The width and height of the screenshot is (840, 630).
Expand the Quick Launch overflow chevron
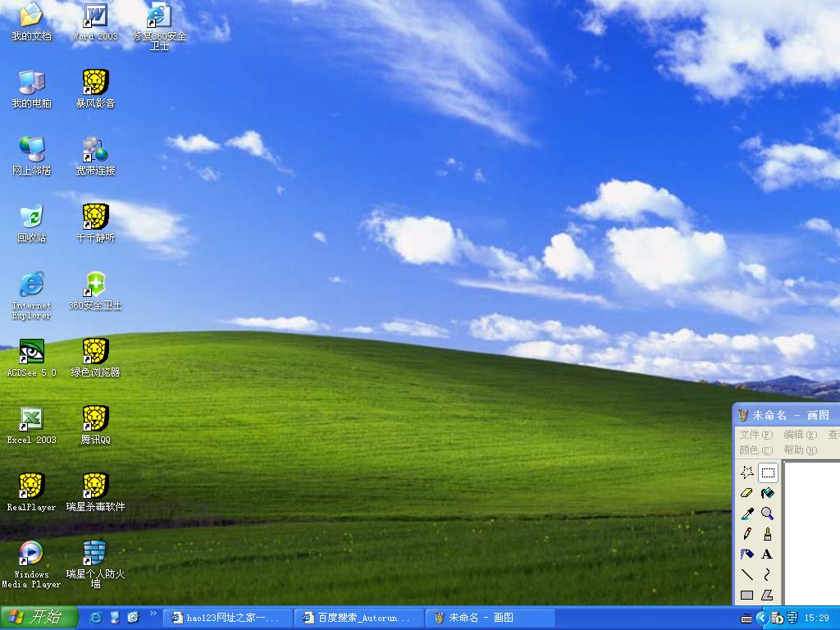coord(153,614)
